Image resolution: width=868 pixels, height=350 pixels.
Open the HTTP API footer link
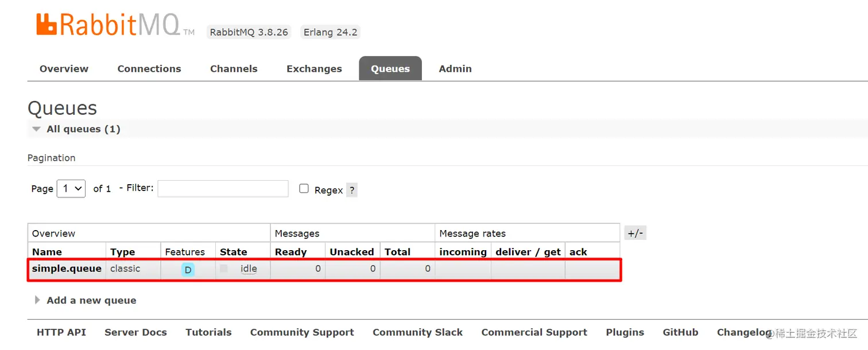point(61,332)
